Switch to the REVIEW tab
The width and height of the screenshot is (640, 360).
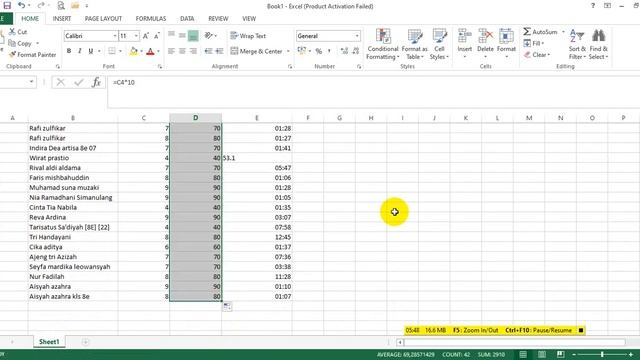pyautogui.click(x=218, y=18)
